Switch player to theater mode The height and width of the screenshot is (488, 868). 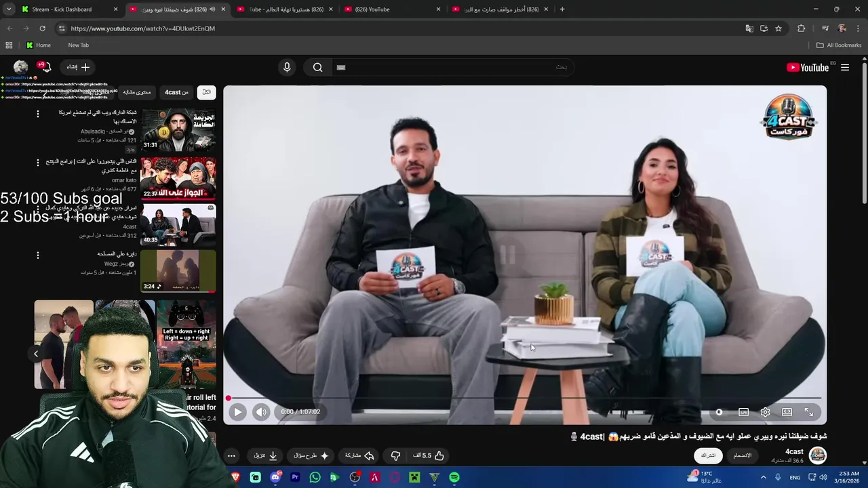tap(787, 411)
